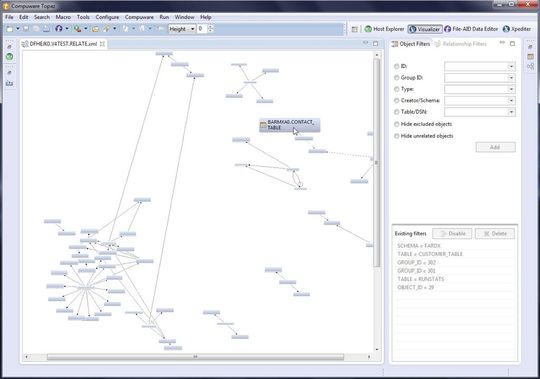Minimize the Object Filters panel
The image size is (540, 379).
tap(502, 43)
